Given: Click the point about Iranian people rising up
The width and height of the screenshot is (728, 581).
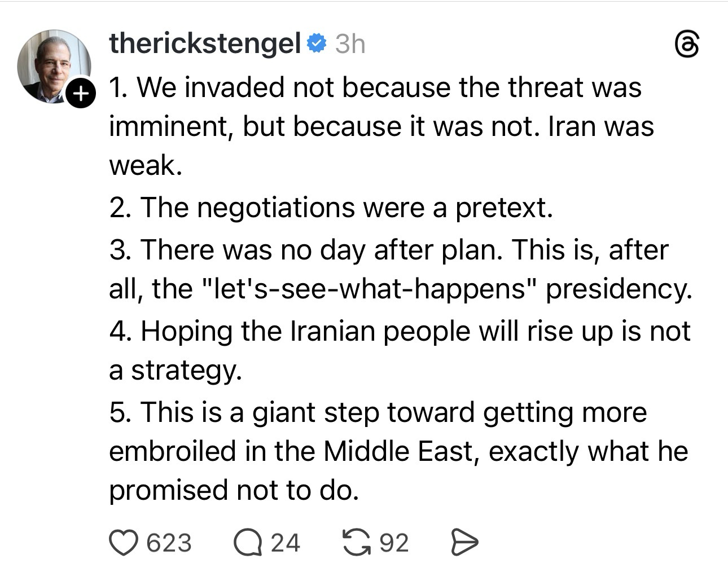Looking at the screenshot, I should (398, 331).
